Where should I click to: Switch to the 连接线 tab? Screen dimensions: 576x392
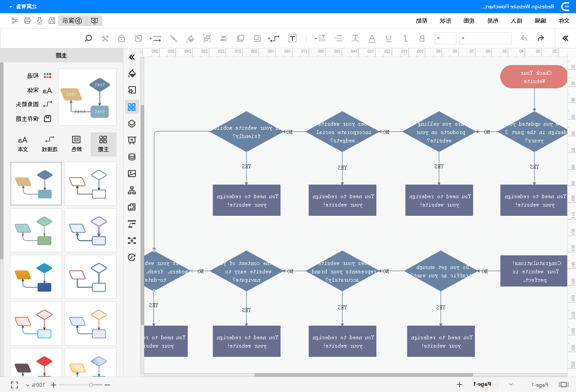pyautogui.click(x=49, y=144)
